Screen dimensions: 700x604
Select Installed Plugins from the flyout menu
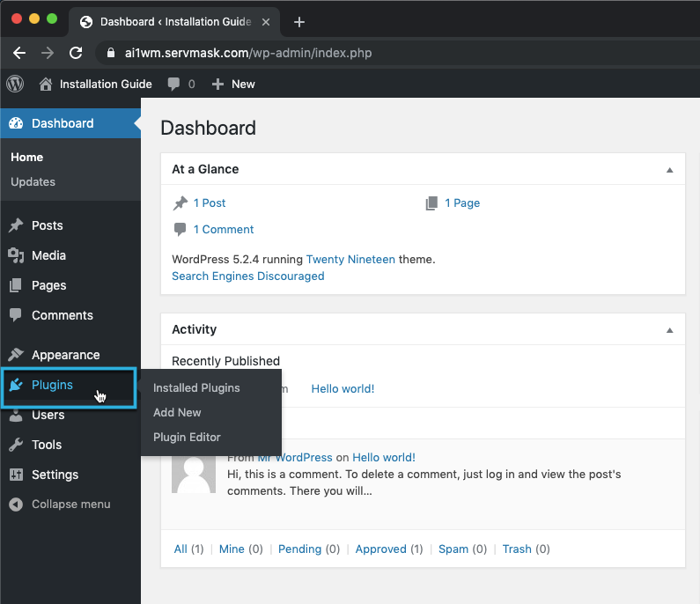(x=196, y=387)
